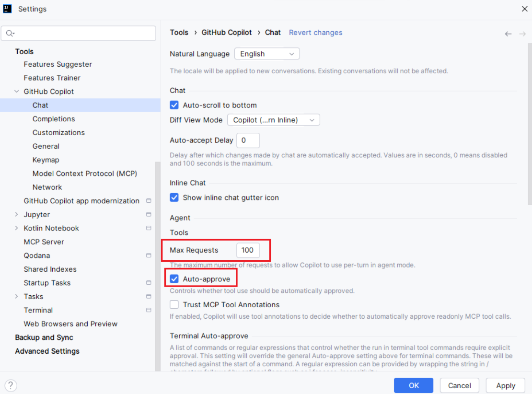532x394 pixels.
Task: Open Shared Indexes settings
Action: (x=50, y=269)
